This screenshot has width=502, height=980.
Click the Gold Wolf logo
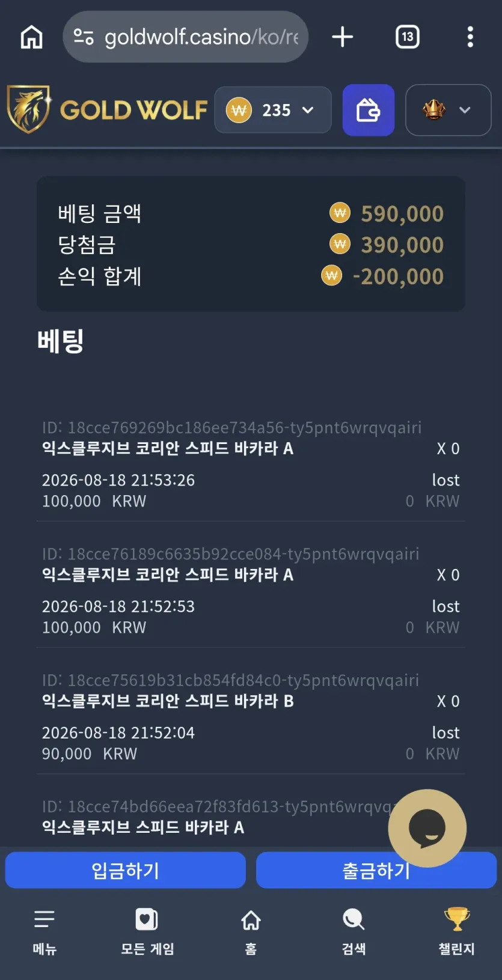(107, 110)
